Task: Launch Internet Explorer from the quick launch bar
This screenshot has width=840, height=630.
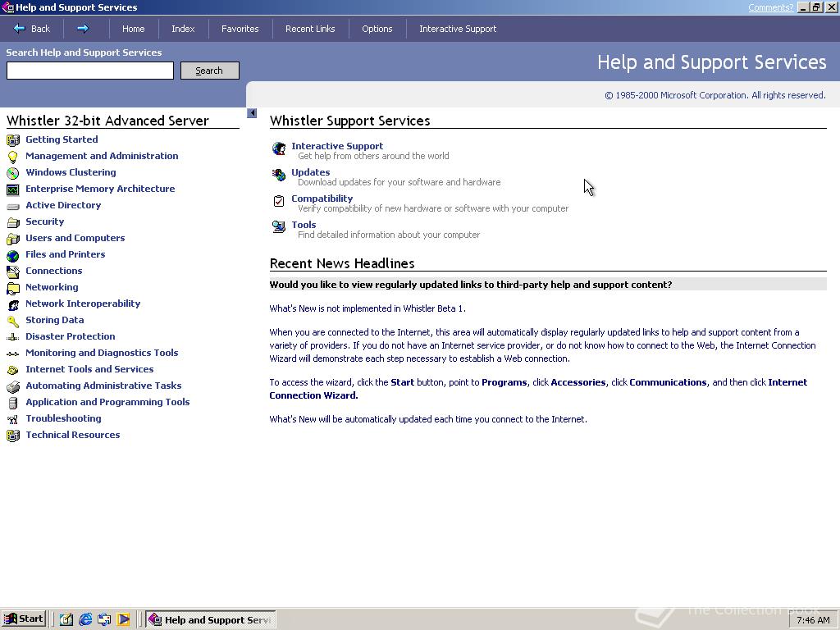Action: (x=85, y=620)
